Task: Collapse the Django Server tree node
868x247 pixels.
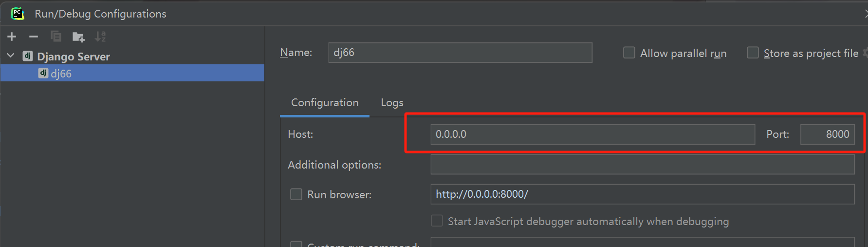Action: point(11,56)
